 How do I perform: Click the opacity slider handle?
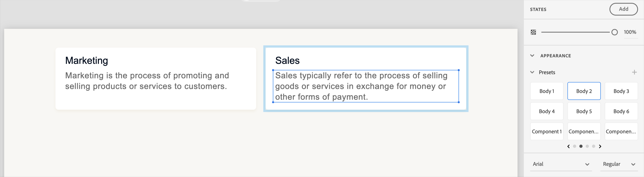click(614, 32)
